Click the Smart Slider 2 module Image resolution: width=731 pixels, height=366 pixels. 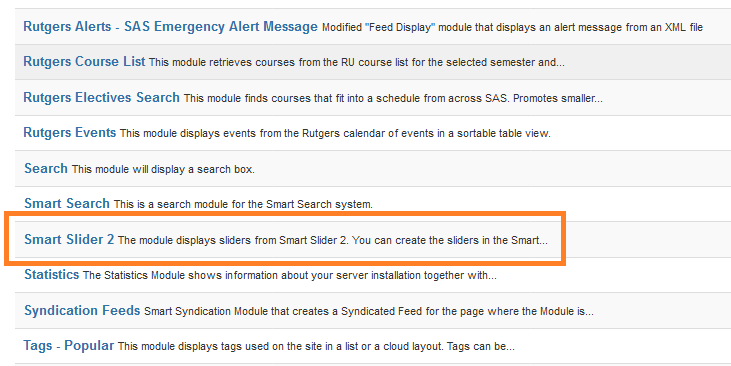click(x=69, y=239)
